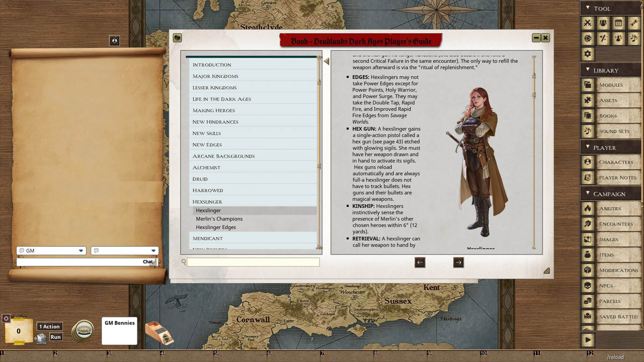Click the dice tower icon
644x362 pixels.
pos(159,333)
